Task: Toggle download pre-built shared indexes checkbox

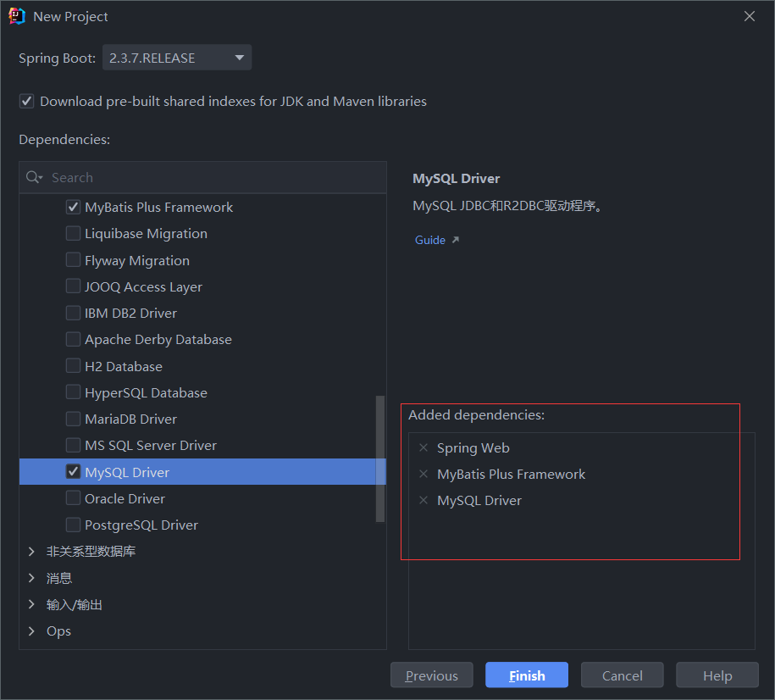Action: 27,102
